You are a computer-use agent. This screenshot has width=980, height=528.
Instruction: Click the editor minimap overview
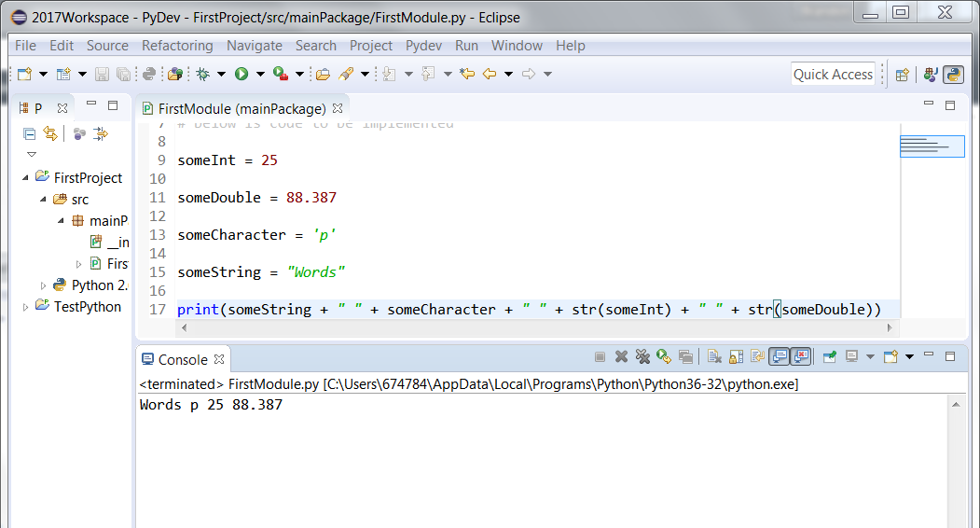932,146
